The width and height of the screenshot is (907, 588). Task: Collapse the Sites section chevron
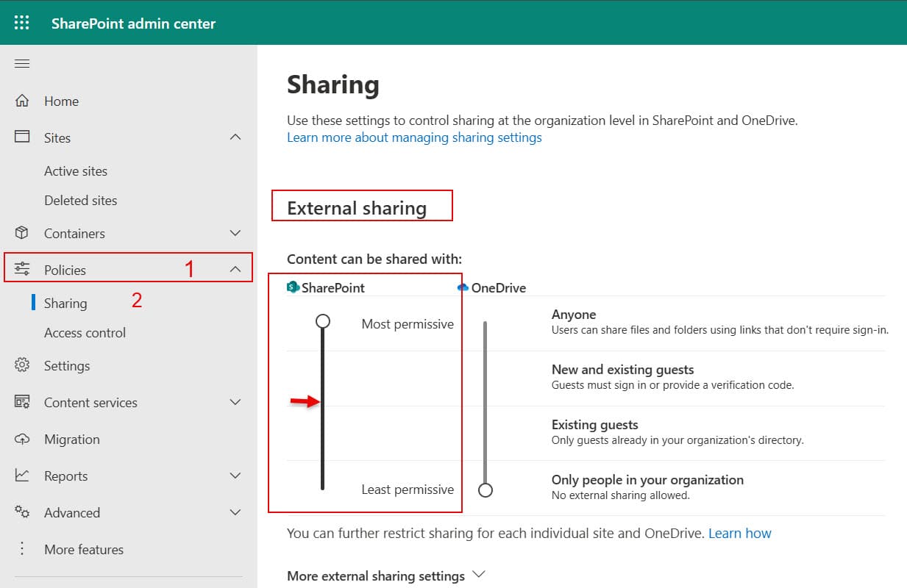(x=235, y=137)
